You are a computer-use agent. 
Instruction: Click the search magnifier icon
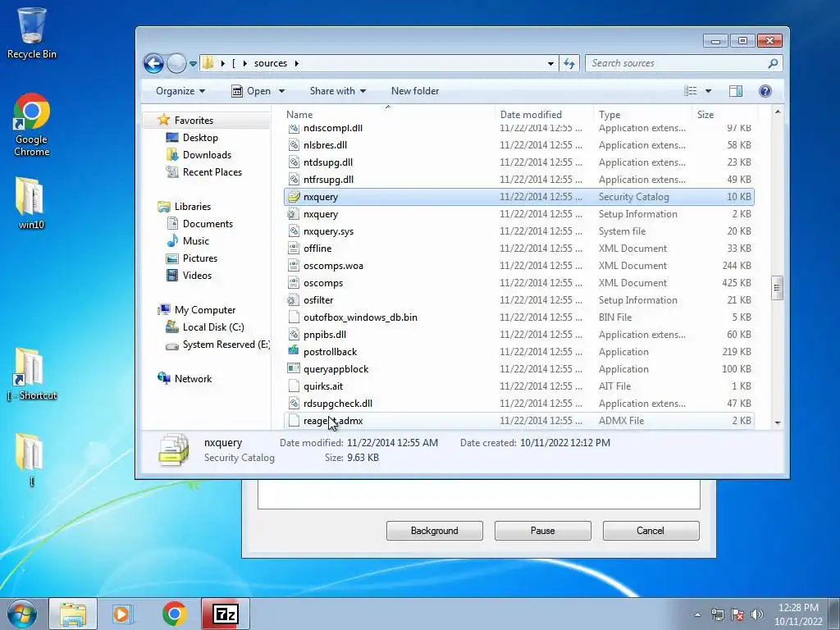(x=773, y=63)
